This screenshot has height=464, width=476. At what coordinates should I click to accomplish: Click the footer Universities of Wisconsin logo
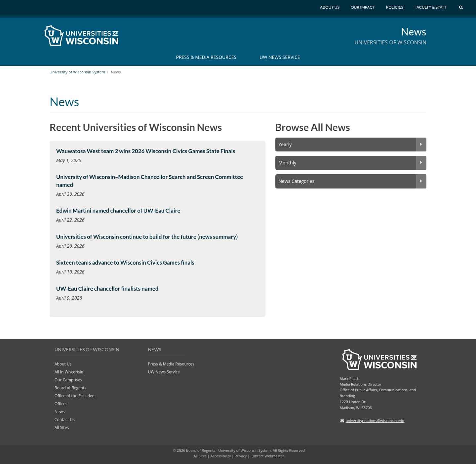point(379,359)
